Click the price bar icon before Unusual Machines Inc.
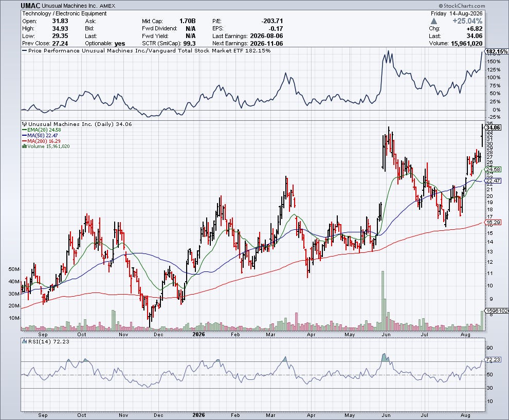509x420 pixels. 24,124
